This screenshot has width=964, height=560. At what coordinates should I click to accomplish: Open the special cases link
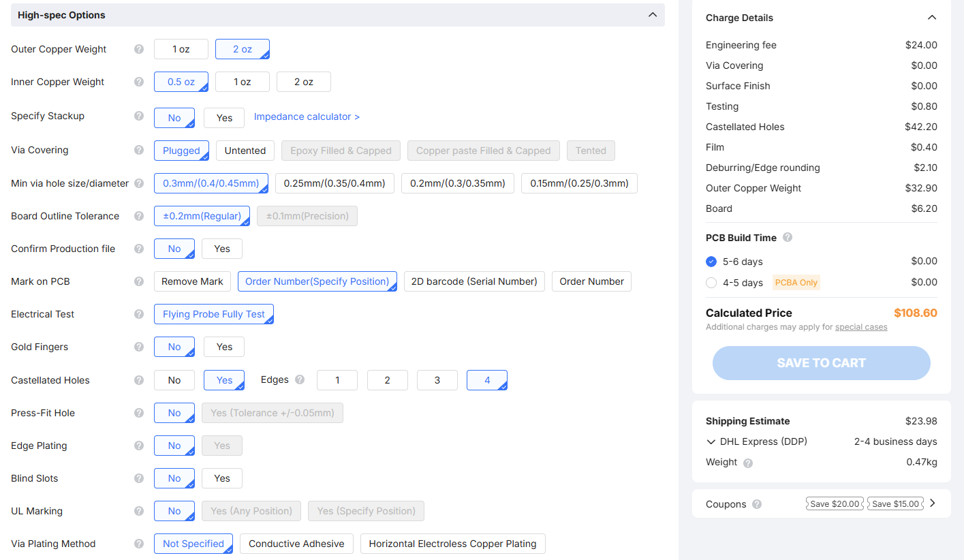(x=861, y=327)
